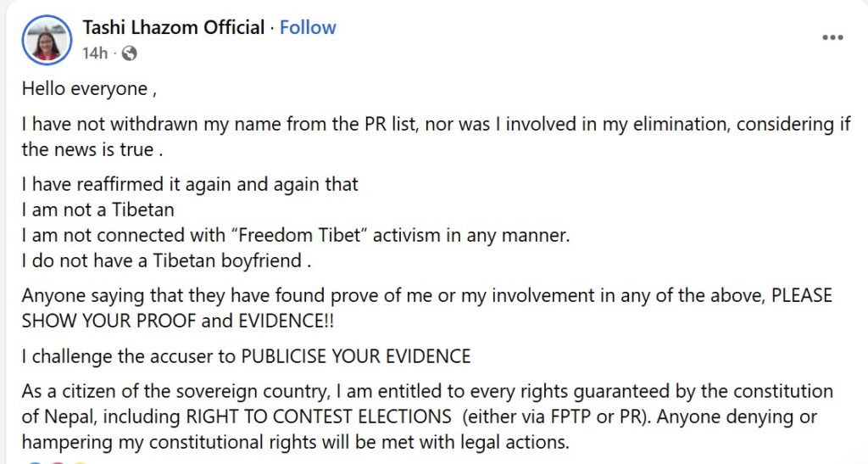Click the "I have reaffirmed it again" line
The width and height of the screenshot is (868, 464).
[190, 183]
